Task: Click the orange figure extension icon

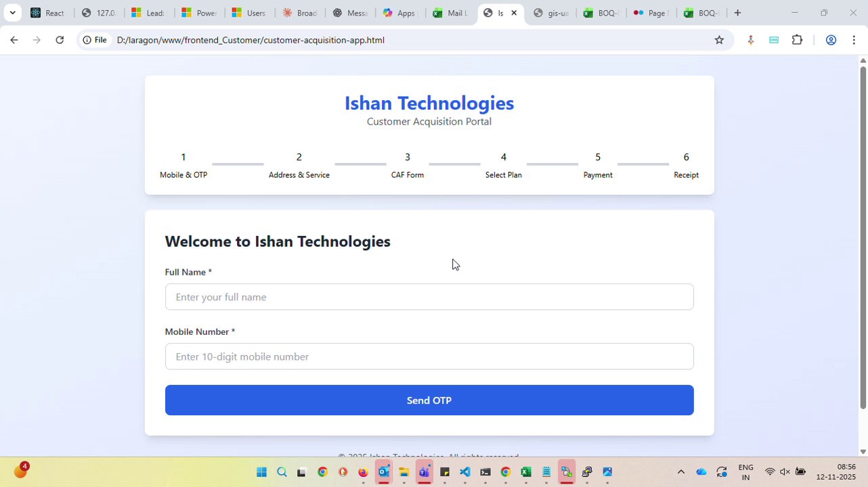Action: (750, 40)
